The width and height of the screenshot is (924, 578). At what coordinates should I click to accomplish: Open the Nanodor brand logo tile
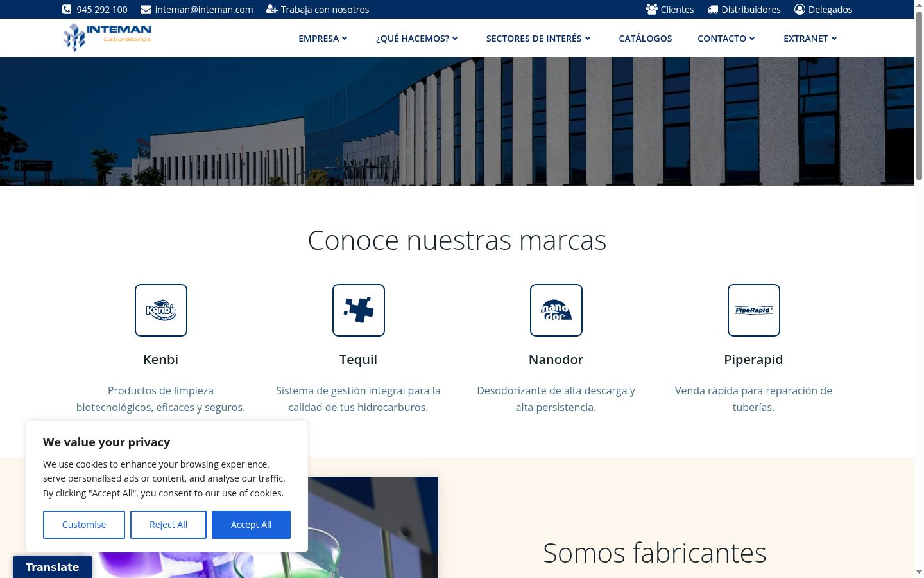556,310
